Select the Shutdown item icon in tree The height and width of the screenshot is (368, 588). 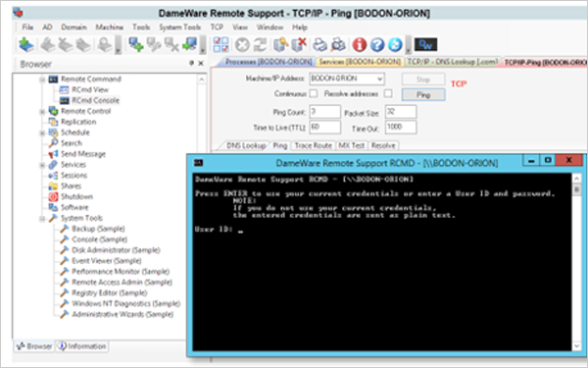53,196
